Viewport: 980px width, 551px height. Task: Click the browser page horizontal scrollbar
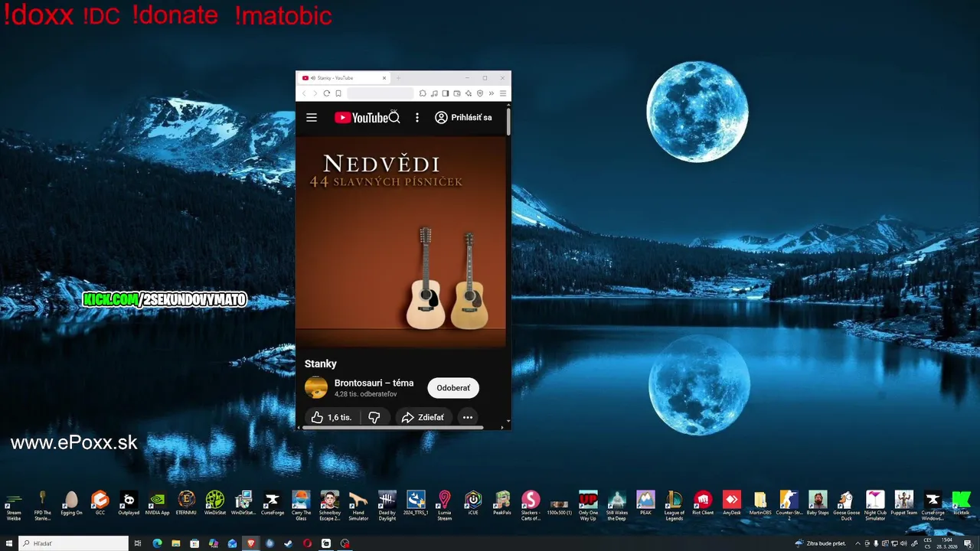[x=393, y=428]
